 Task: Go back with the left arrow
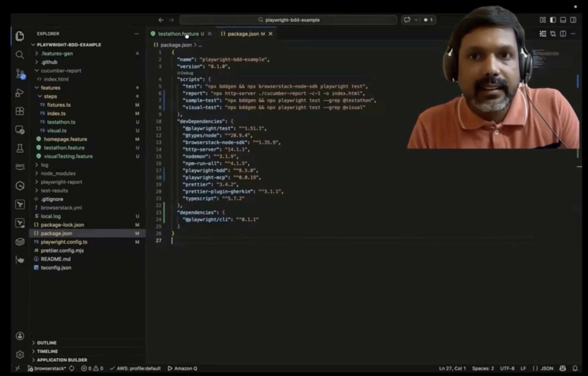[161, 20]
